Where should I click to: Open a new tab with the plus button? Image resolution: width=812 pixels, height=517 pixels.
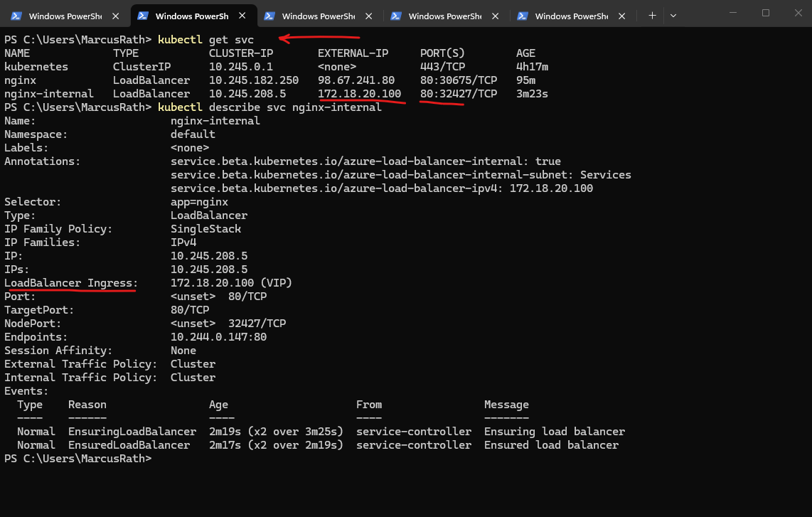(652, 16)
